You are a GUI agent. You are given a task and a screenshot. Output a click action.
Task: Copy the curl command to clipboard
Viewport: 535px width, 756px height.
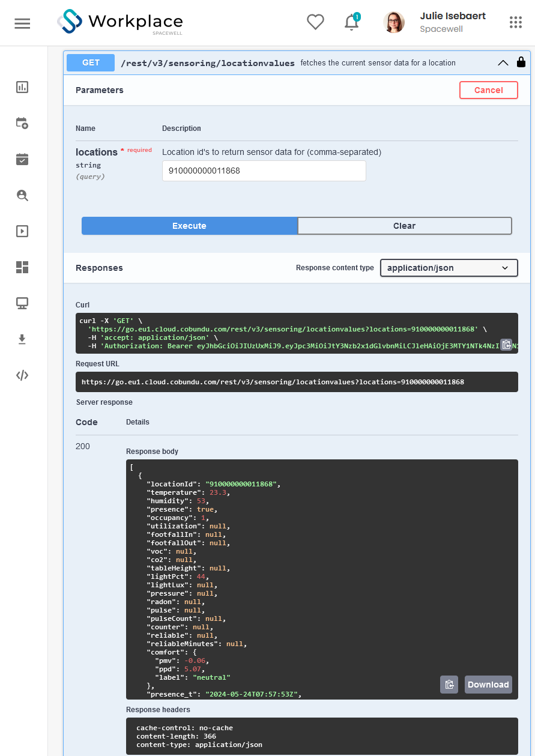[506, 344]
